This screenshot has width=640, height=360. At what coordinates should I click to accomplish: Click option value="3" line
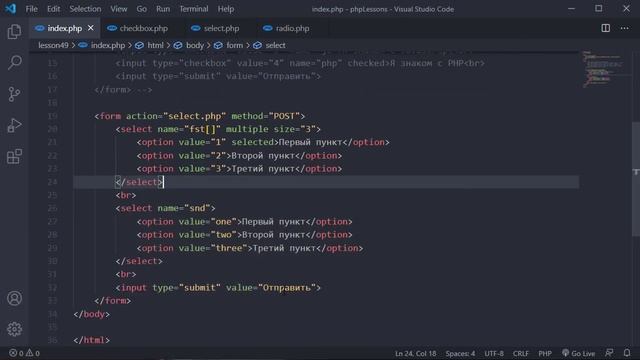[239, 169]
